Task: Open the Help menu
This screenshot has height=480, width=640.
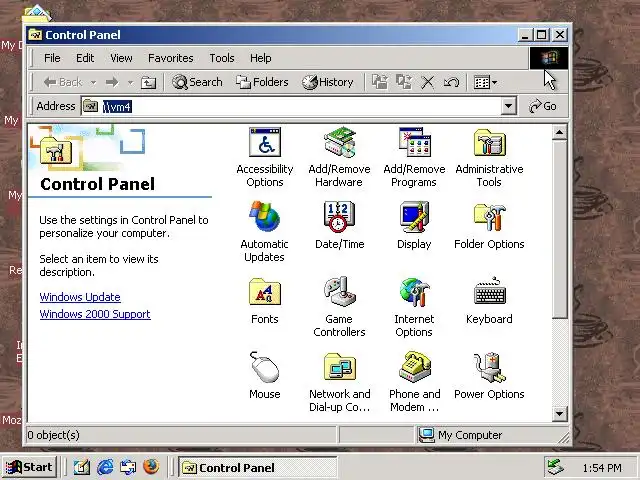Action: click(260, 58)
